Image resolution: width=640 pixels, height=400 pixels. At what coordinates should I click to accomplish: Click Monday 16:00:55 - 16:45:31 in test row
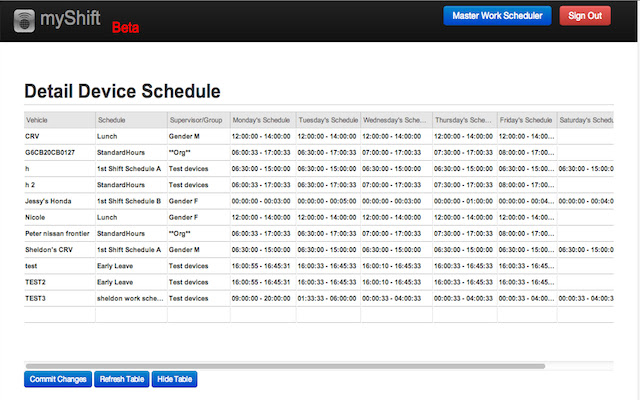click(x=263, y=266)
